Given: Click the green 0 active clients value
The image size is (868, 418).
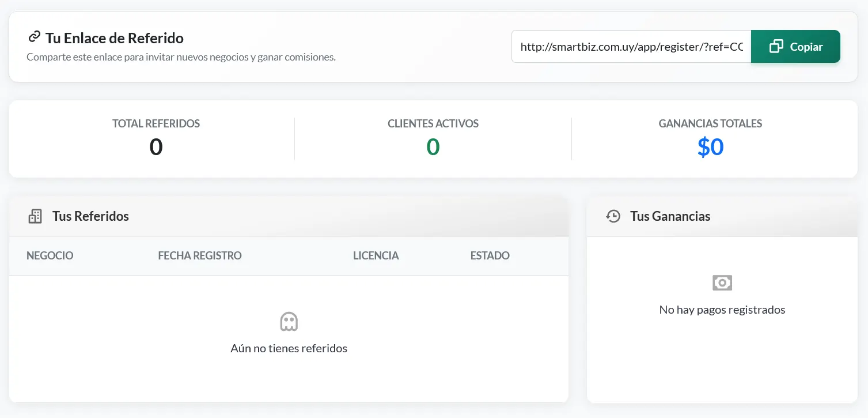Looking at the screenshot, I should 433,148.
